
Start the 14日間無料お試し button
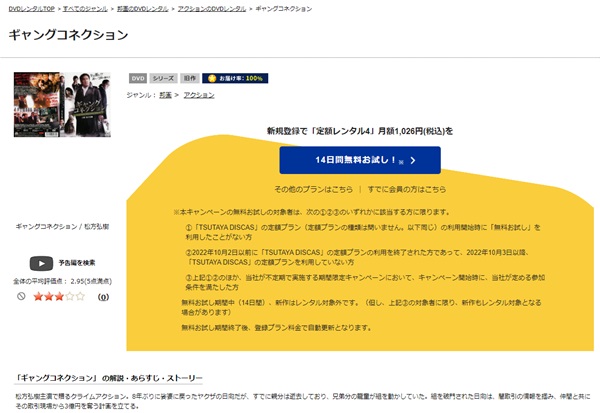360,160
